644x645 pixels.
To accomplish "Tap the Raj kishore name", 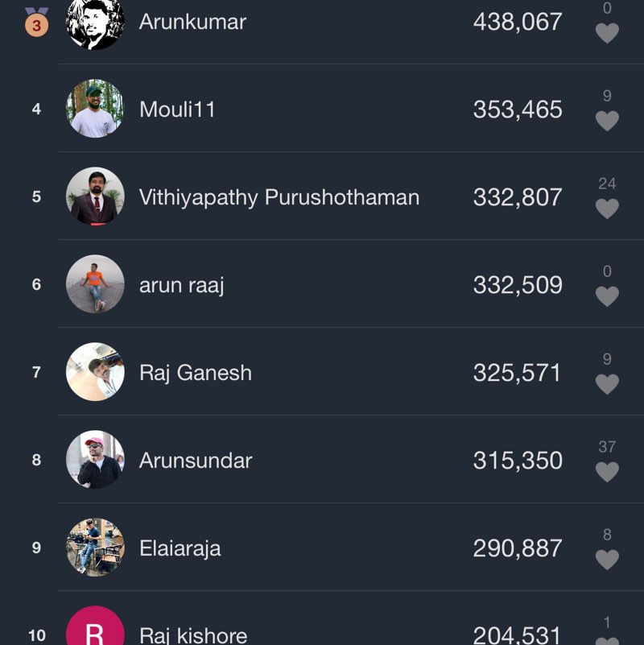I will tap(193, 635).
